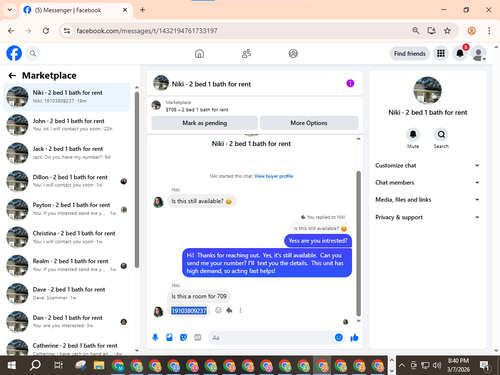The height and width of the screenshot is (375, 500).
Task: Open Dan 2 bed 1 bath conversation
Action: 67,322
